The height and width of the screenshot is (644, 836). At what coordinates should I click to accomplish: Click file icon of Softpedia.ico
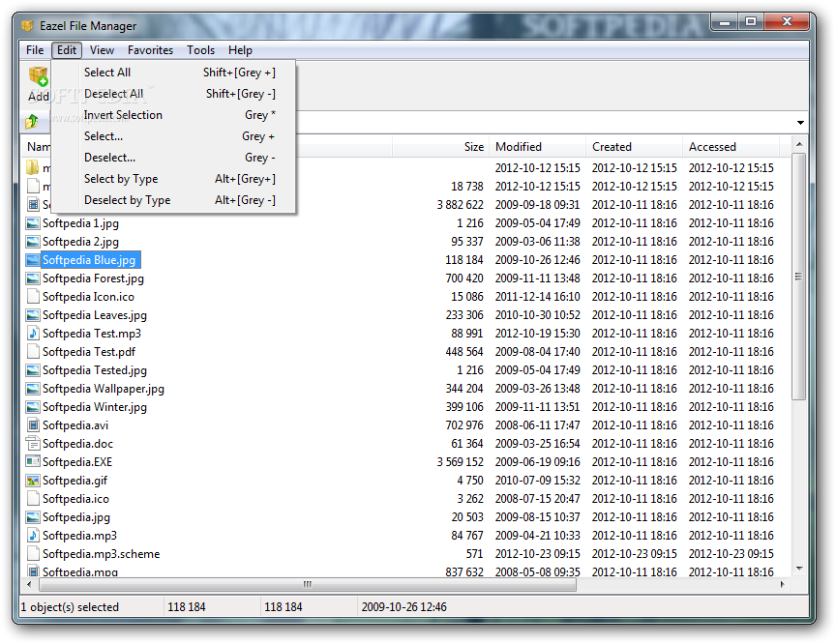point(33,499)
